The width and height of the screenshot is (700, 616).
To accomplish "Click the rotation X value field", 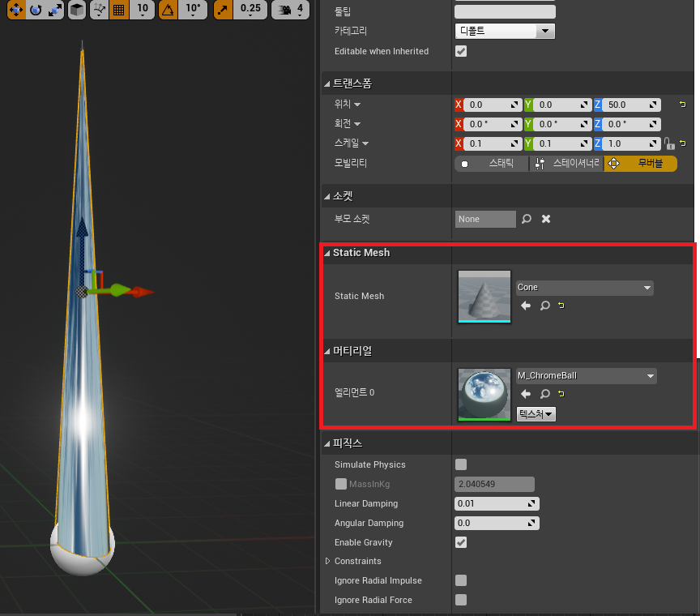I will (493, 124).
